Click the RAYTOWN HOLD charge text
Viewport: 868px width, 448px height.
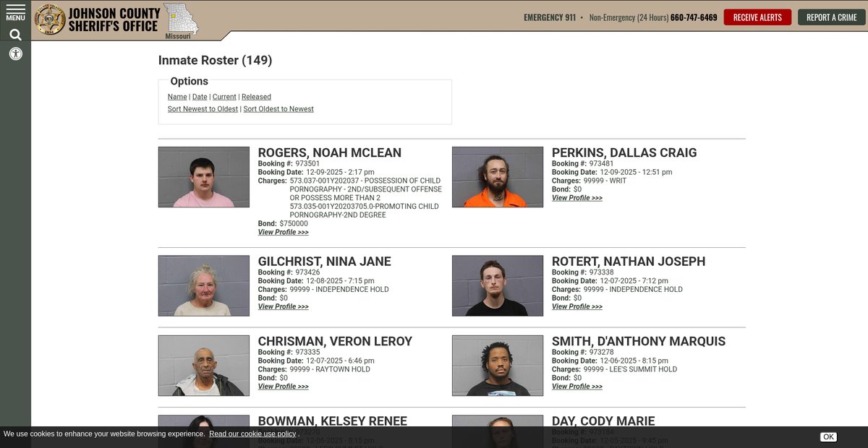pyautogui.click(x=330, y=369)
